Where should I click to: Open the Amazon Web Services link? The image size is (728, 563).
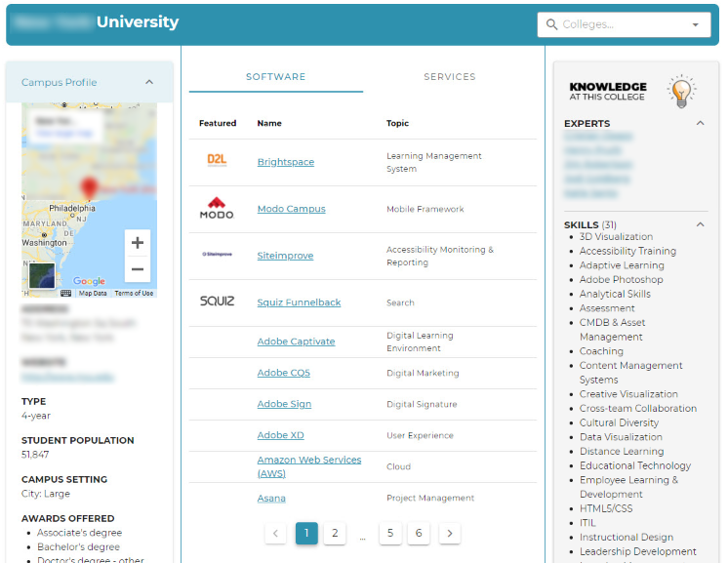[x=309, y=466]
